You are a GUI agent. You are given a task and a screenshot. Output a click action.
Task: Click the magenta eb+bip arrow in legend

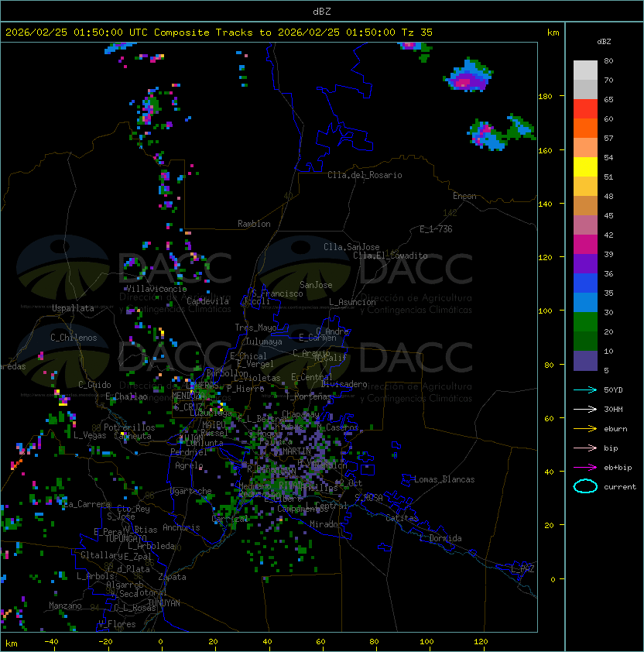click(585, 468)
